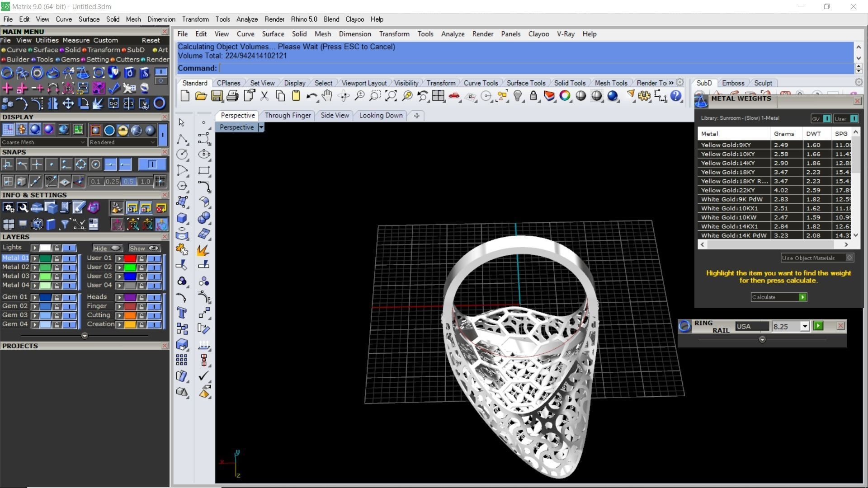Click the Print icon in Standard toolbar
This screenshot has width=868, height=488.
[232, 96]
